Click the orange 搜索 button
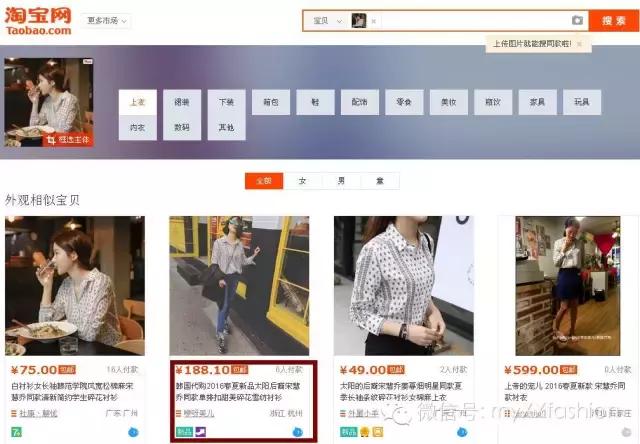The height and width of the screenshot is (444, 640). [613, 20]
